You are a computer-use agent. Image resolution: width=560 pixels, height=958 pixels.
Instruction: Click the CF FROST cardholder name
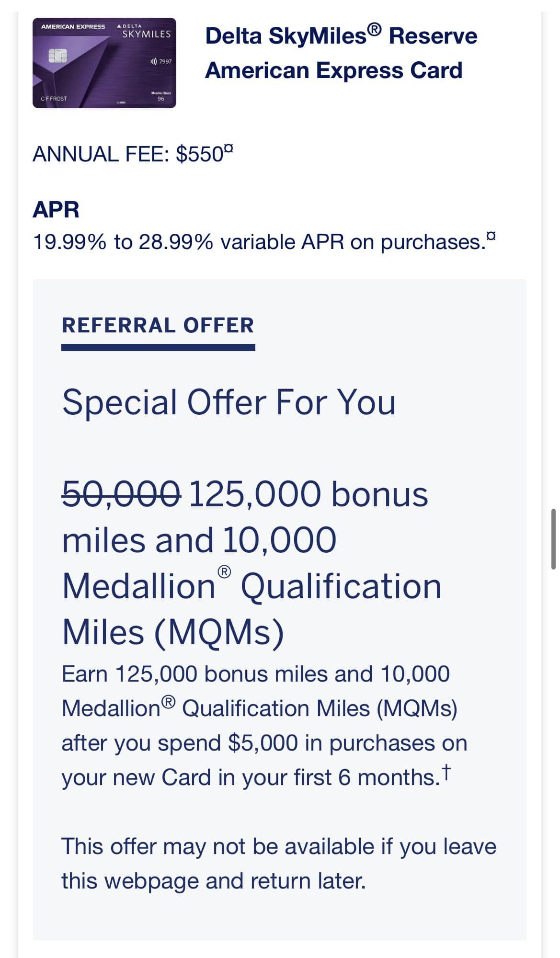(x=54, y=99)
